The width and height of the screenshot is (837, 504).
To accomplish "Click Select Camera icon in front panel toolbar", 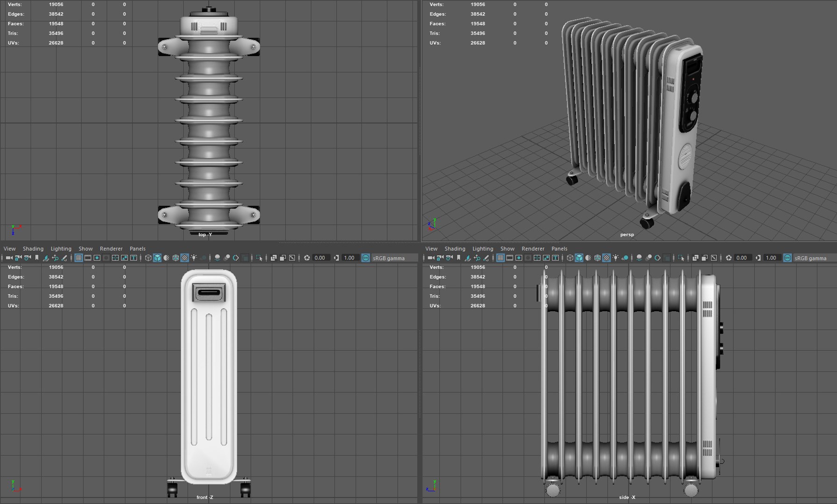I will pos(9,258).
